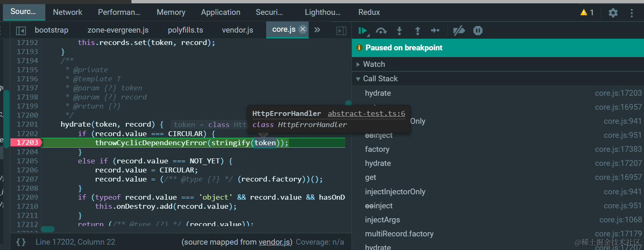Step out of current function
Viewport: 644px width, 250px height.
tap(417, 31)
